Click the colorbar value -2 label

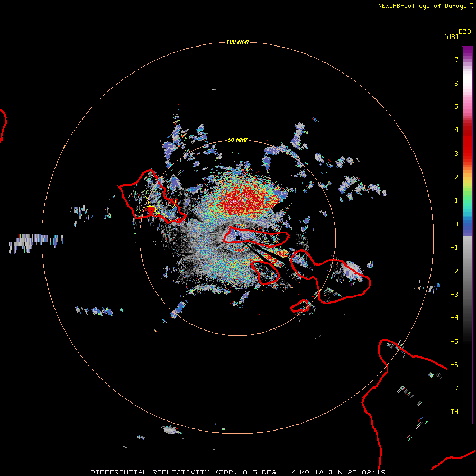(x=454, y=271)
